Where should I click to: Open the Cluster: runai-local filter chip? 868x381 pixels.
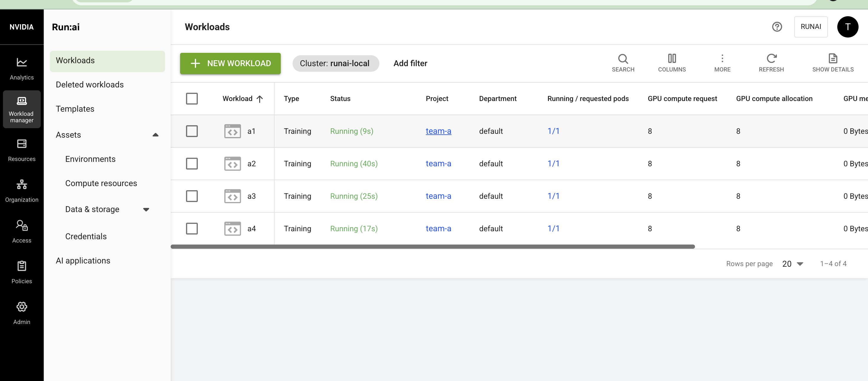coord(336,63)
